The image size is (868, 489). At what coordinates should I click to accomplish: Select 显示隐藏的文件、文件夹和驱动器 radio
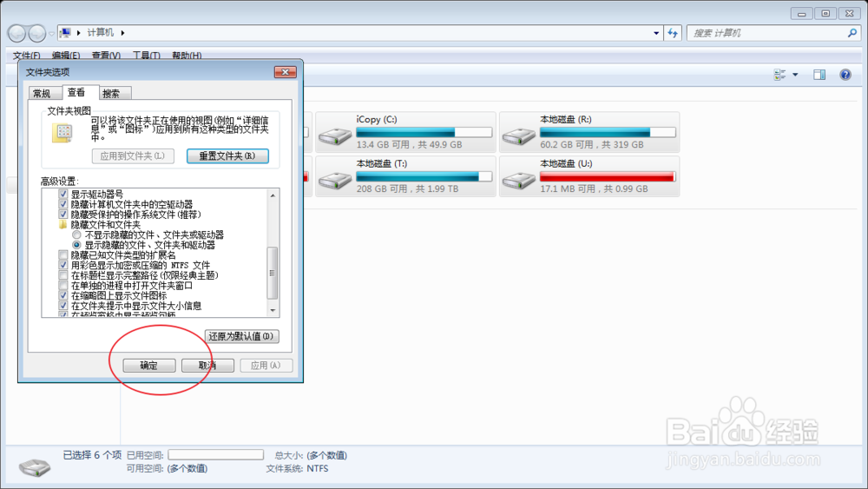77,245
